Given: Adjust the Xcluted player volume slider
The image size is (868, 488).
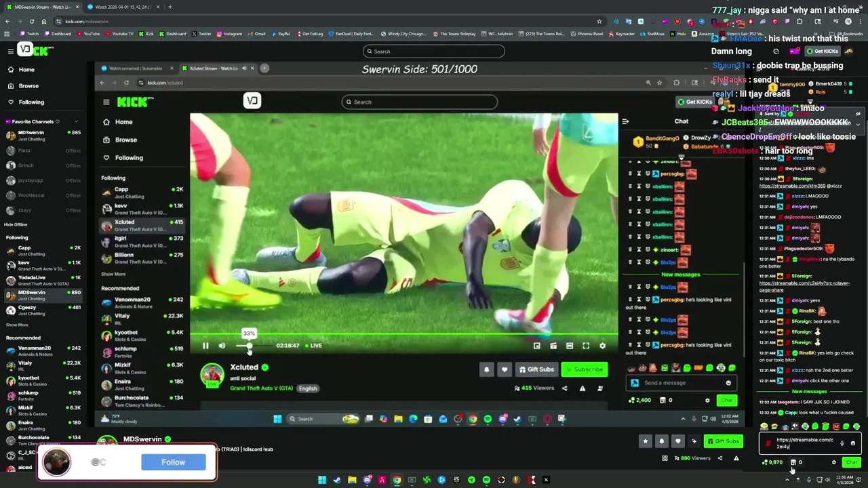Looking at the screenshot, I should tap(254, 346).
